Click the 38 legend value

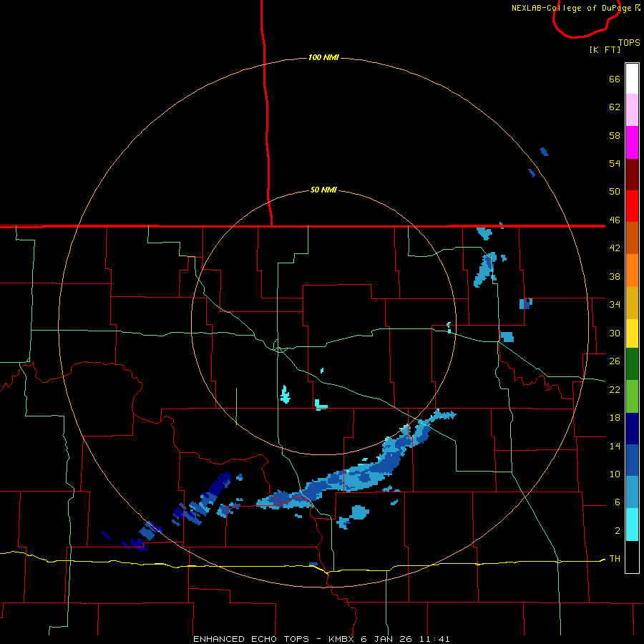[x=615, y=276]
